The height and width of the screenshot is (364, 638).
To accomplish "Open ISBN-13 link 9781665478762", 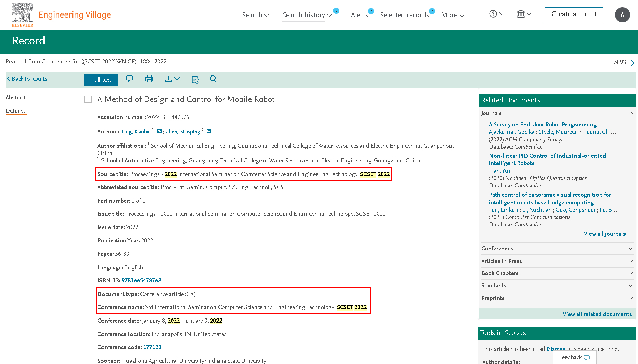I will tap(141, 280).
